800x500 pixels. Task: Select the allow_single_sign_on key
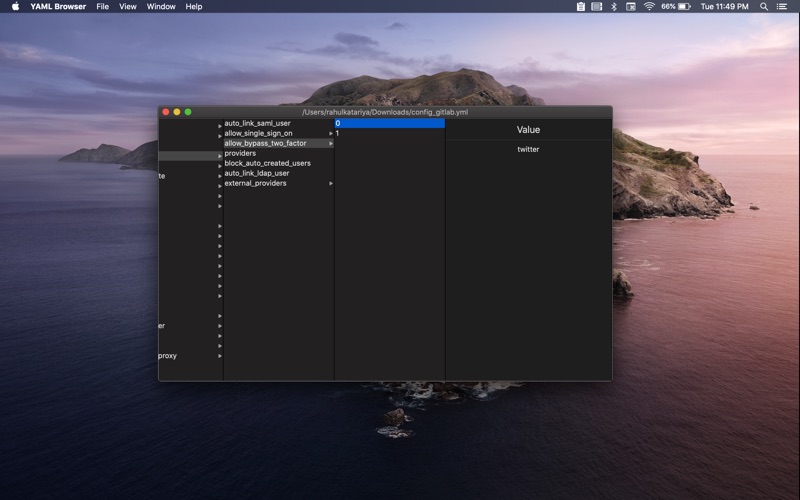click(279, 133)
